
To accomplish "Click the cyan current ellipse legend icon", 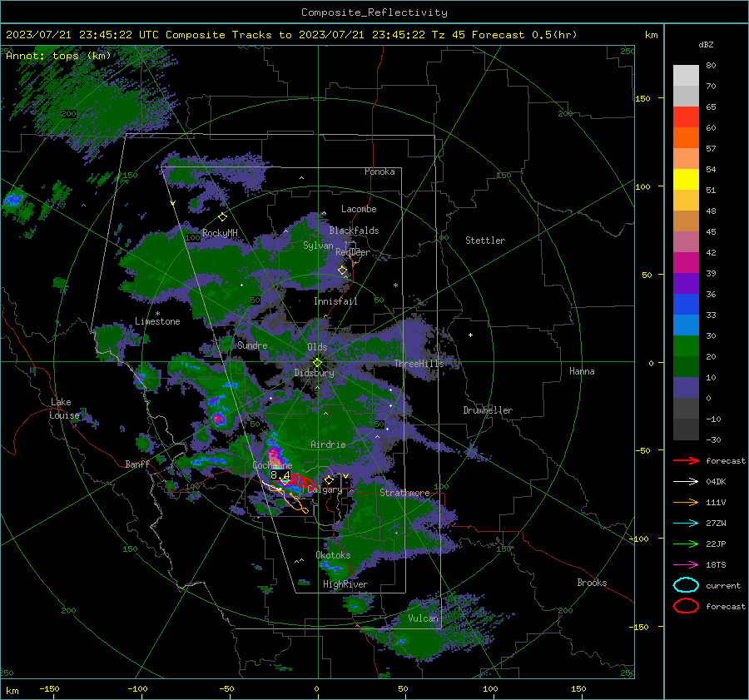I will coord(686,585).
